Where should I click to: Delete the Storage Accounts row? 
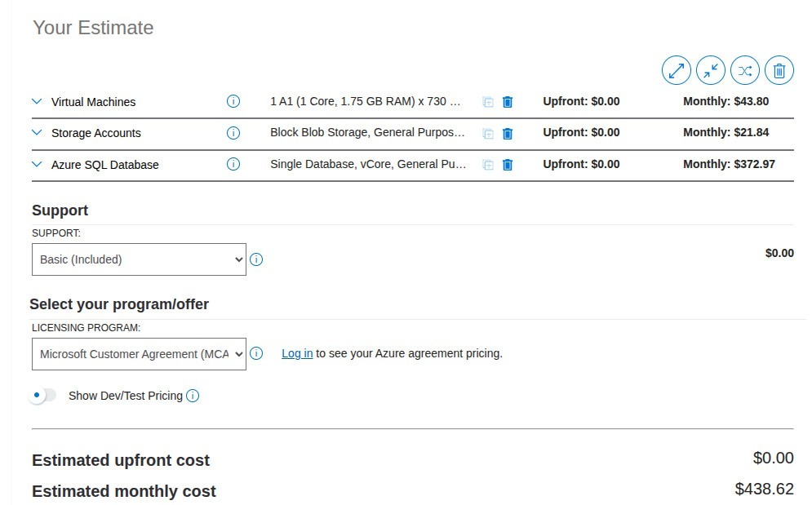[x=508, y=133]
